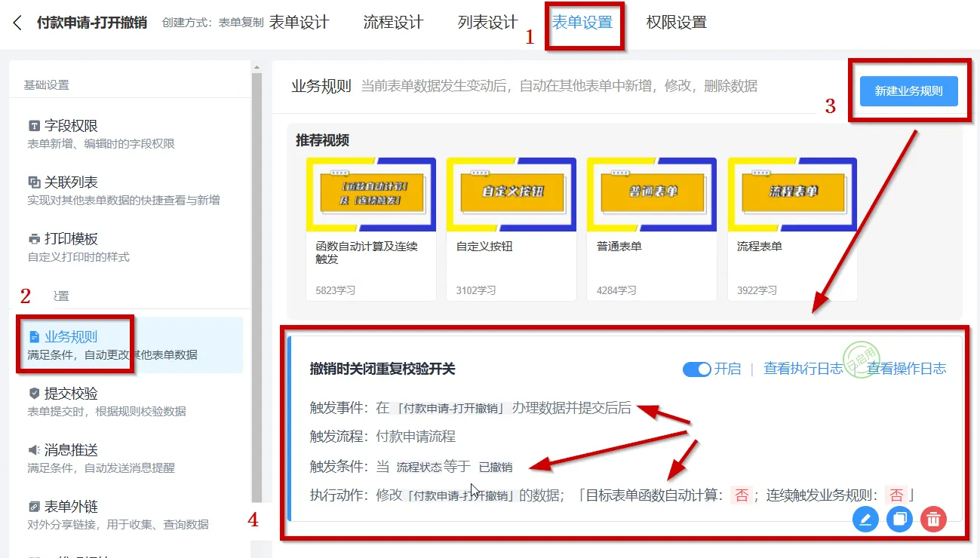Click the left sidebar vertical scrollbar
Viewport: 980px width, 558px height.
click(257, 287)
